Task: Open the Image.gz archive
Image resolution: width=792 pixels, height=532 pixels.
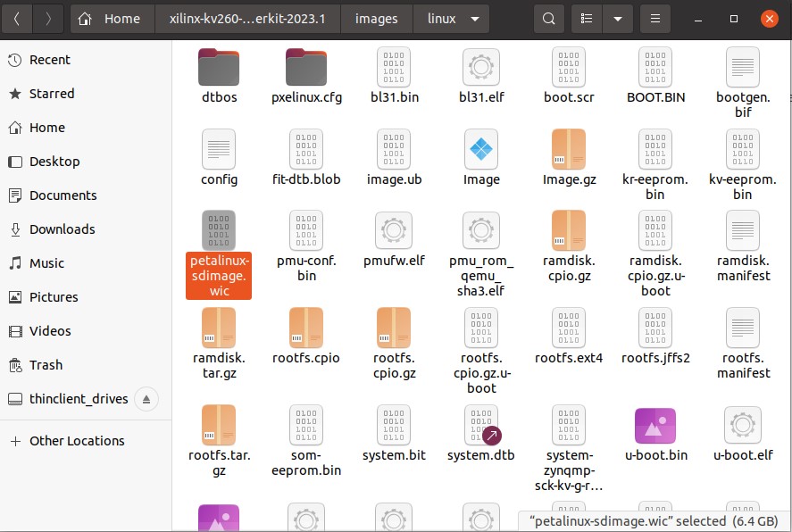Action: pos(568,148)
